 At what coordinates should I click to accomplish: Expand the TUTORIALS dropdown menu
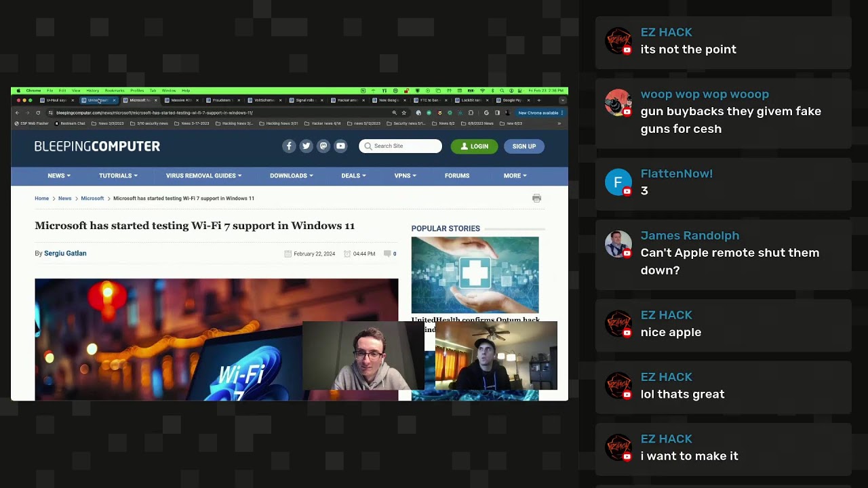click(118, 176)
